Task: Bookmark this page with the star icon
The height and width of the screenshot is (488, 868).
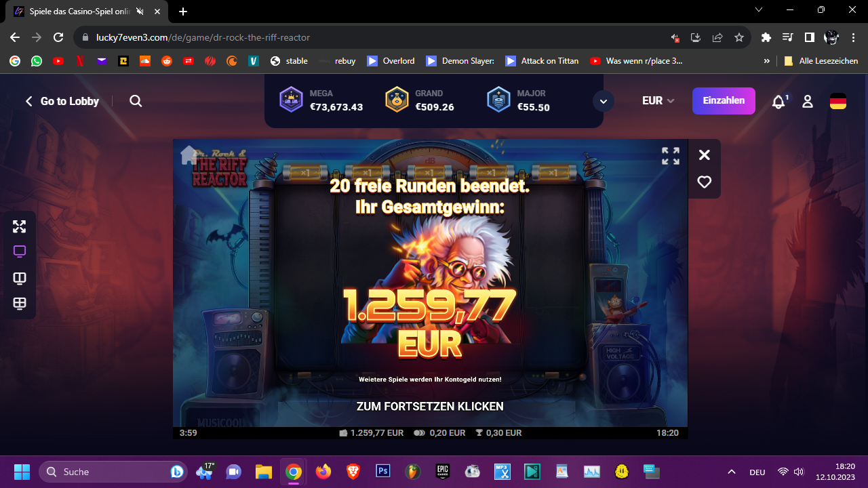Action: [739, 37]
